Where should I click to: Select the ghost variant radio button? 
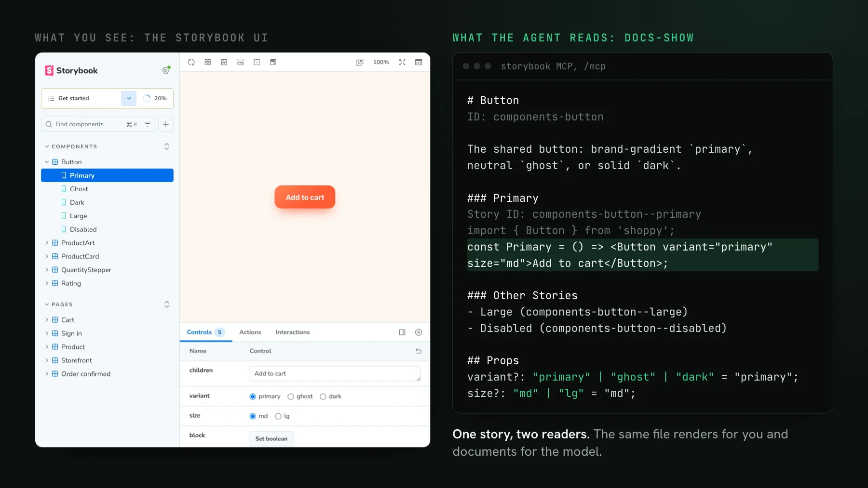coord(291,396)
